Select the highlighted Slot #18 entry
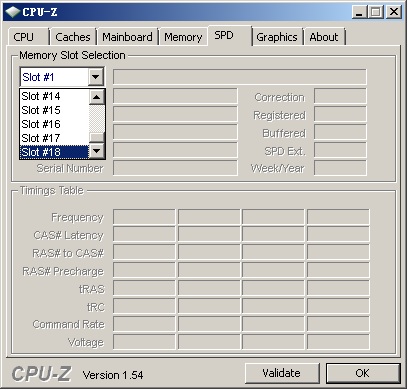The height and width of the screenshot is (390, 408). coord(55,152)
